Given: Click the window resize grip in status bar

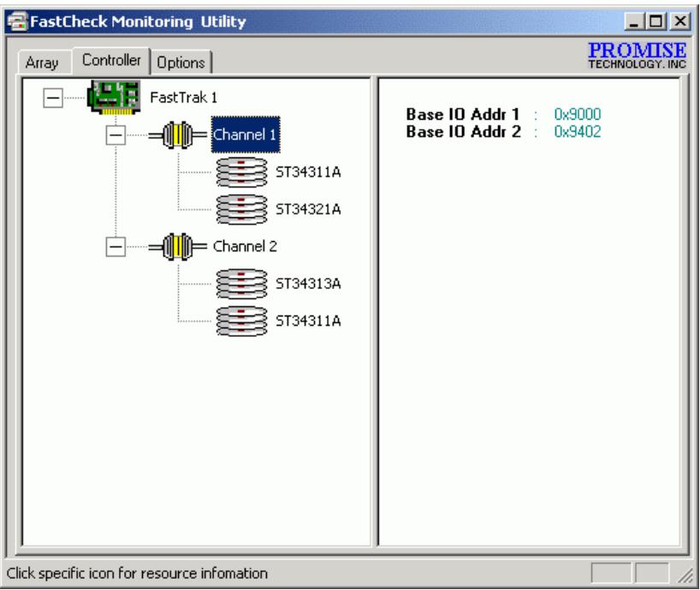Looking at the screenshot, I should [x=685, y=575].
